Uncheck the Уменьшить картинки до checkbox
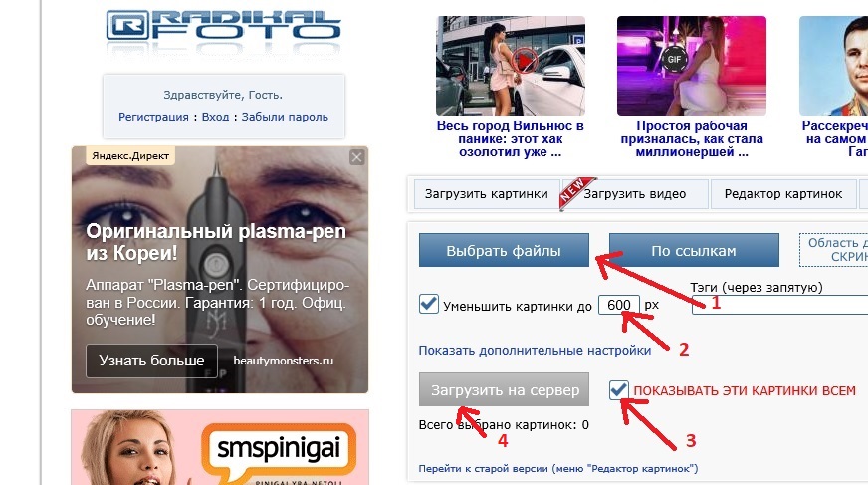Viewport: 868px width, 485px height. pyautogui.click(x=428, y=304)
